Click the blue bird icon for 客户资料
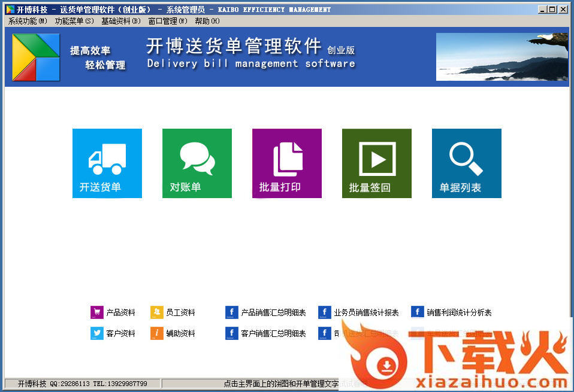Screen dimensions: 574x392 [x=96, y=333]
